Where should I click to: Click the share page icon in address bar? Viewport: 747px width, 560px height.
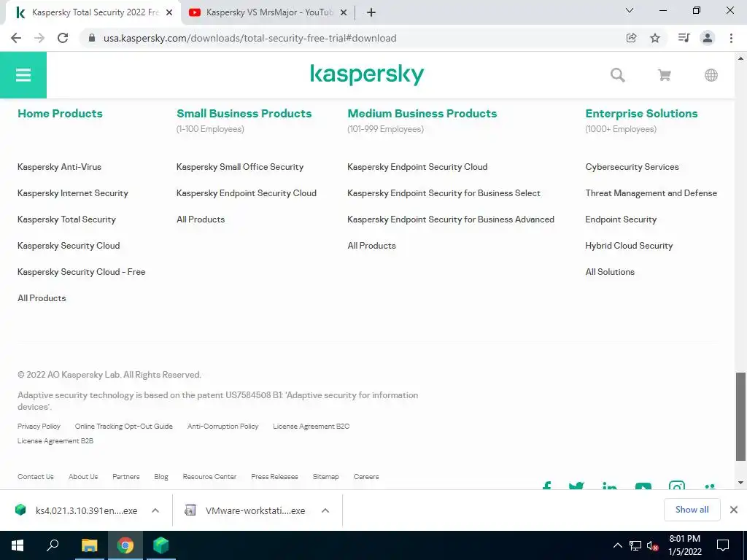tap(631, 38)
